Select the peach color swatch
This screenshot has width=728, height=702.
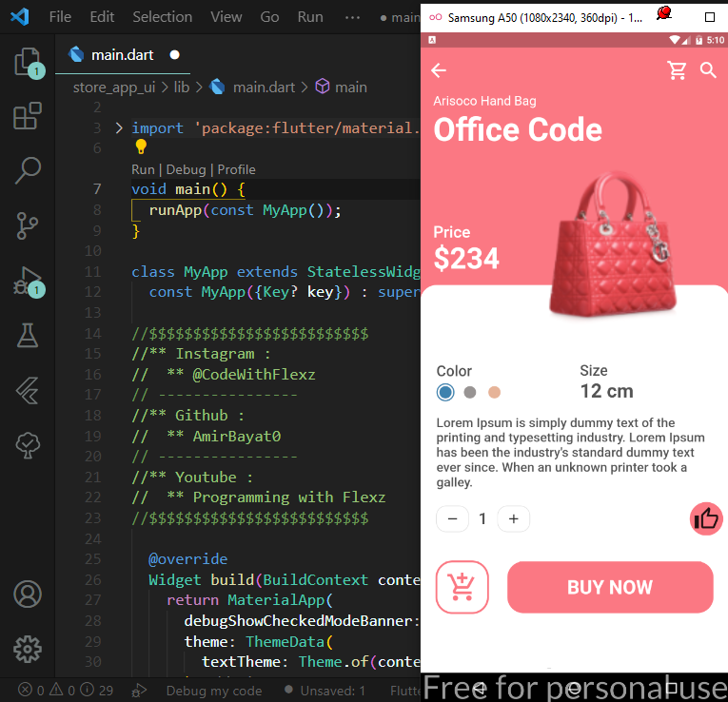495,393
